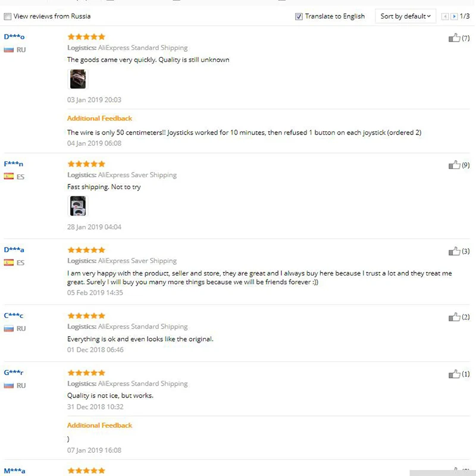Viewport: 476px width, 476px height.
Task: Enable View reviews from Russia checkbox
Action: (8, 17)
